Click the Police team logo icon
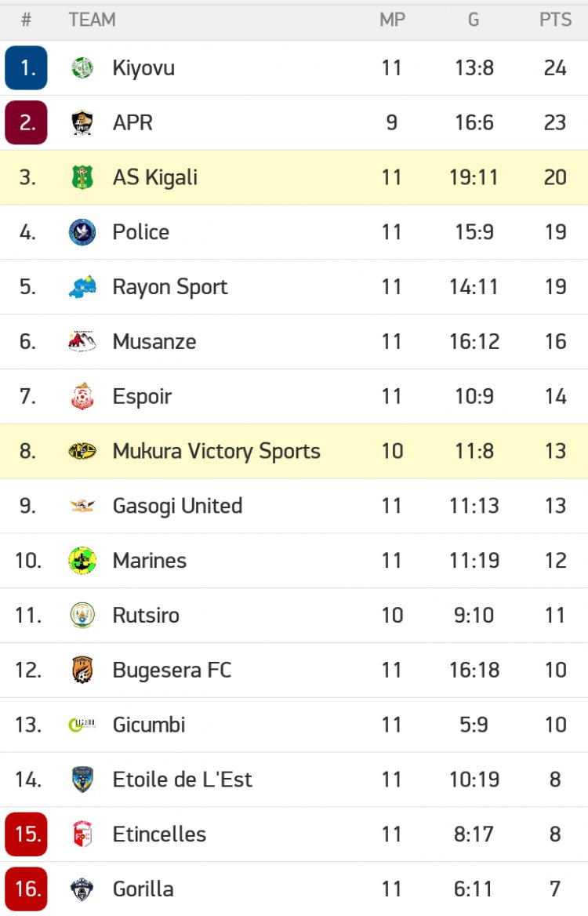 pos(82,232)
